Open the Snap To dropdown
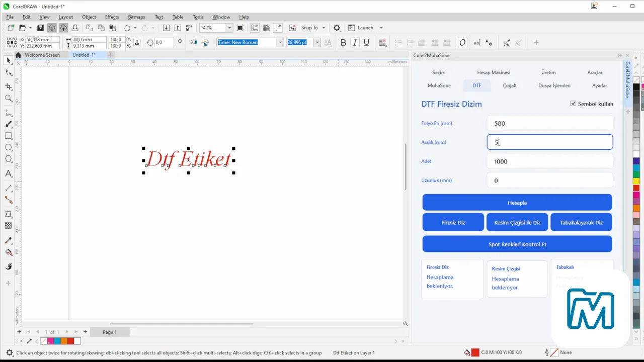The height and width of the screenshot is (362, 644). click(324, 28)
